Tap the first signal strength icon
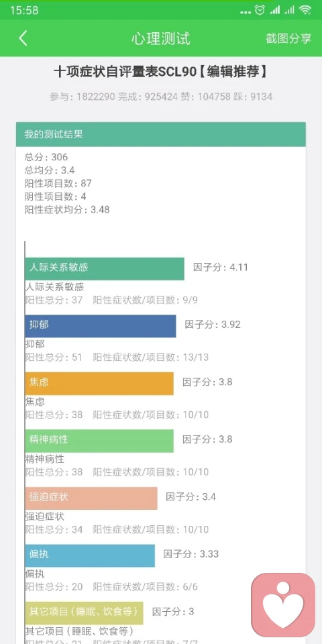Image resolution: width=322 pixels, height=644 pixels. point(275,10)
